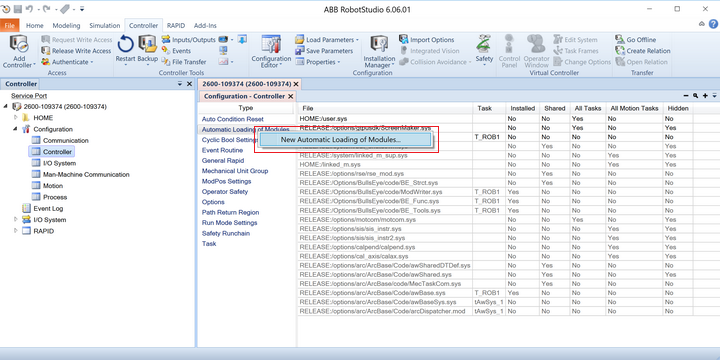
Task: Select Event Routine type
Action: point(222,150)
